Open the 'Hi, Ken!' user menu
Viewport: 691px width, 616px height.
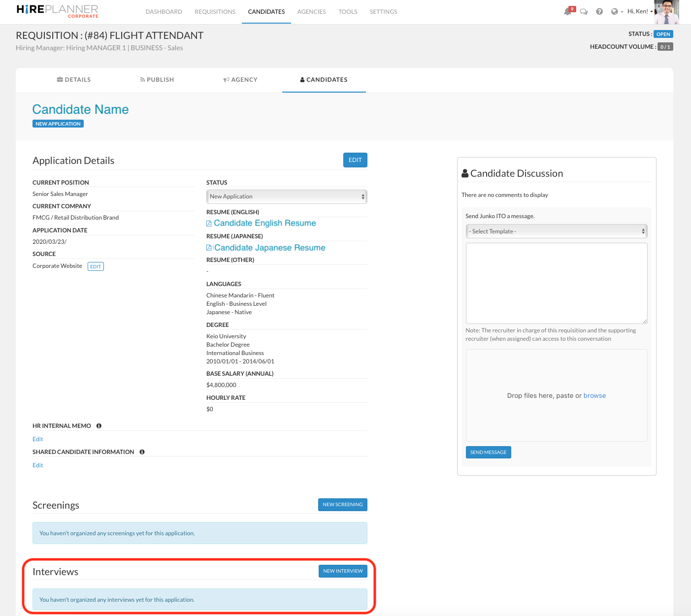tap(639, 11)
